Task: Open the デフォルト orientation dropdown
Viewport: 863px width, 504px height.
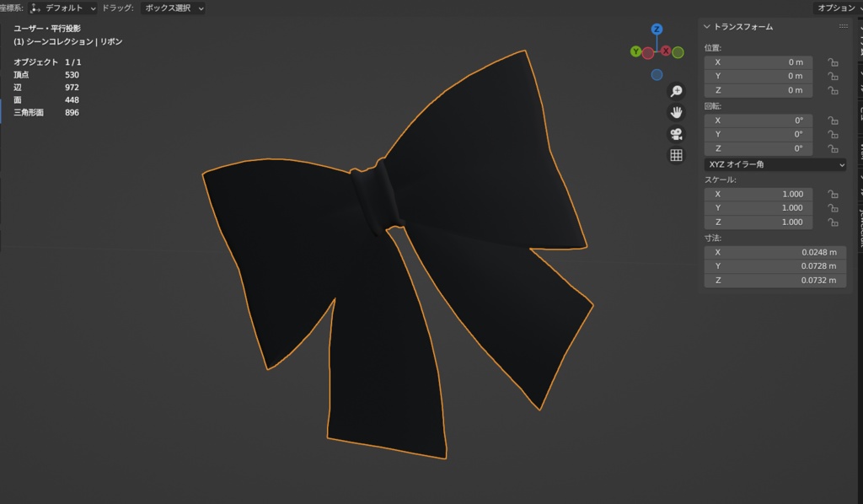Action: (x=62, y=8)
